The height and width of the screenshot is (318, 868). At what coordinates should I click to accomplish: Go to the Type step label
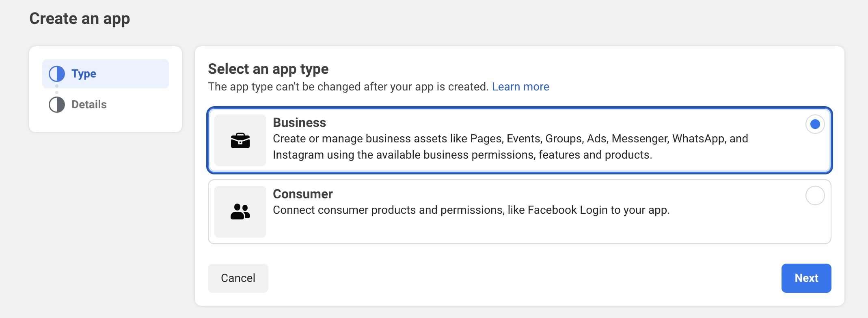tap(84, 74)
